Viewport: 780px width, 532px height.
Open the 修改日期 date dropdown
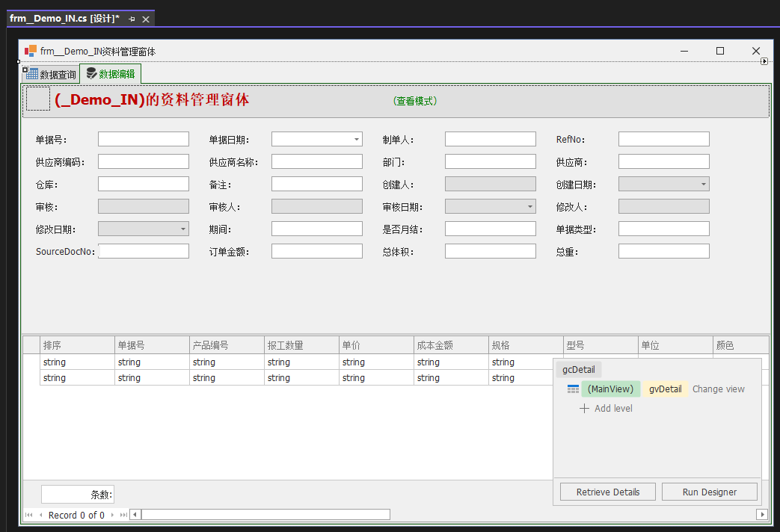pyautogui.click(x=183, y=229)
